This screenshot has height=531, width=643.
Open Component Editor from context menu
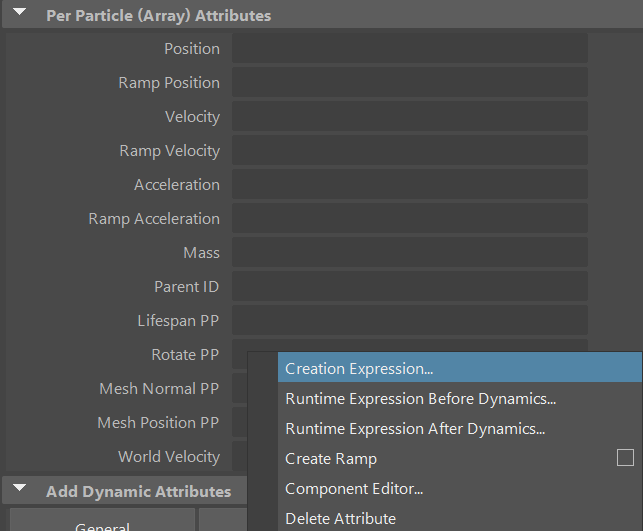pyautogui.click(x=354, y=488)
